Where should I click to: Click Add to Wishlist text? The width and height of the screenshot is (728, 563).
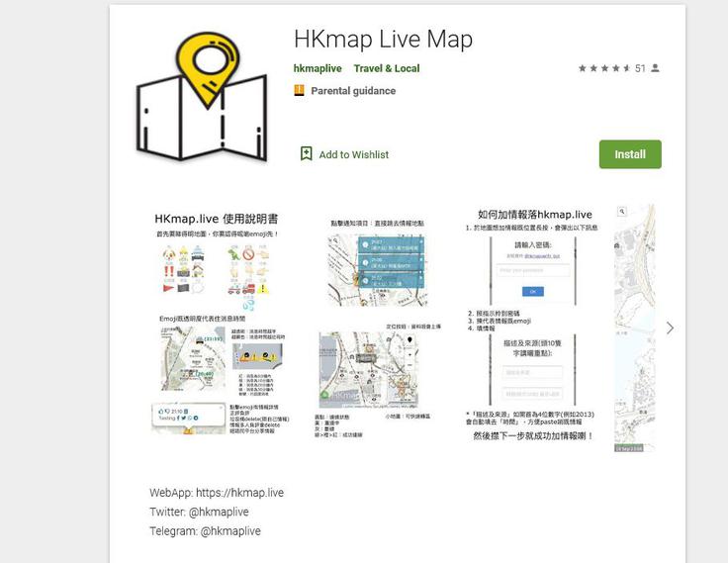coord(354,154)
